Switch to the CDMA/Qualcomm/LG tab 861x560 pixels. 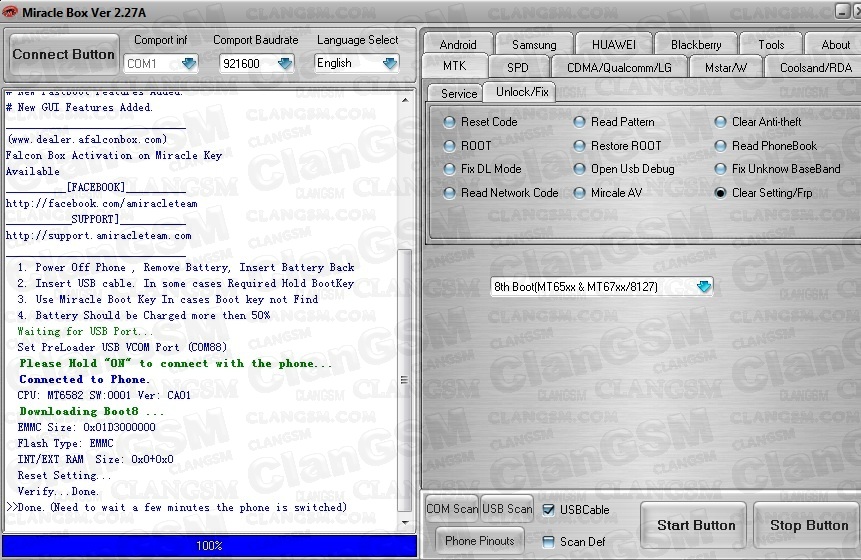619,67
